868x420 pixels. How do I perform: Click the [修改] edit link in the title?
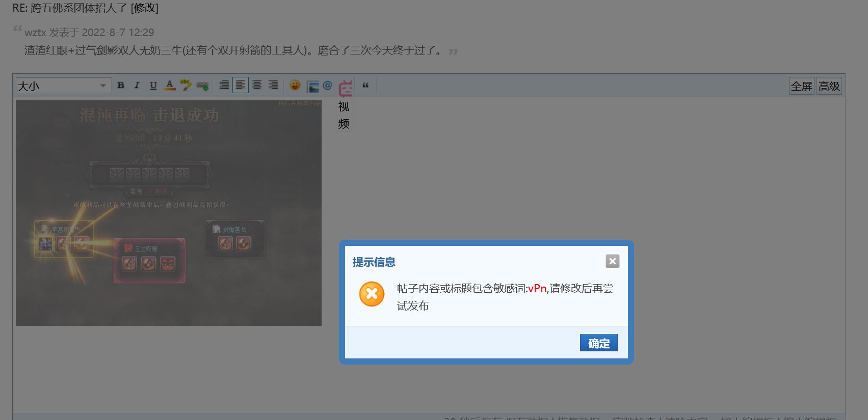pos(145,8)
